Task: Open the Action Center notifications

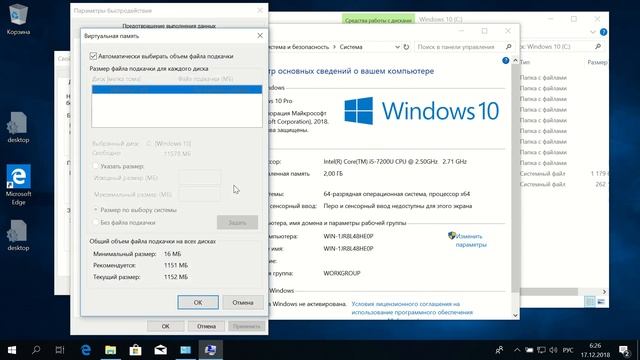Action: [x=624, y=350]
